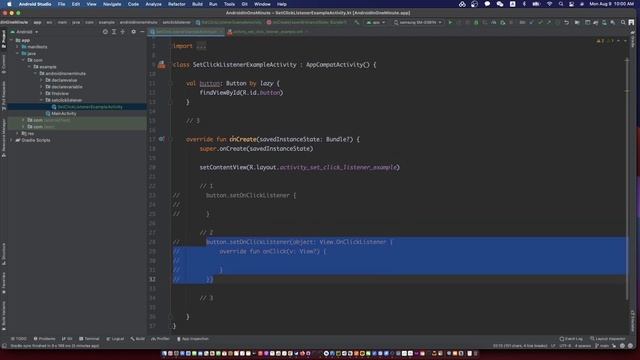Switch to the second editor tab (xml layout)
The image size is (640, 360).
pos(268,32)
